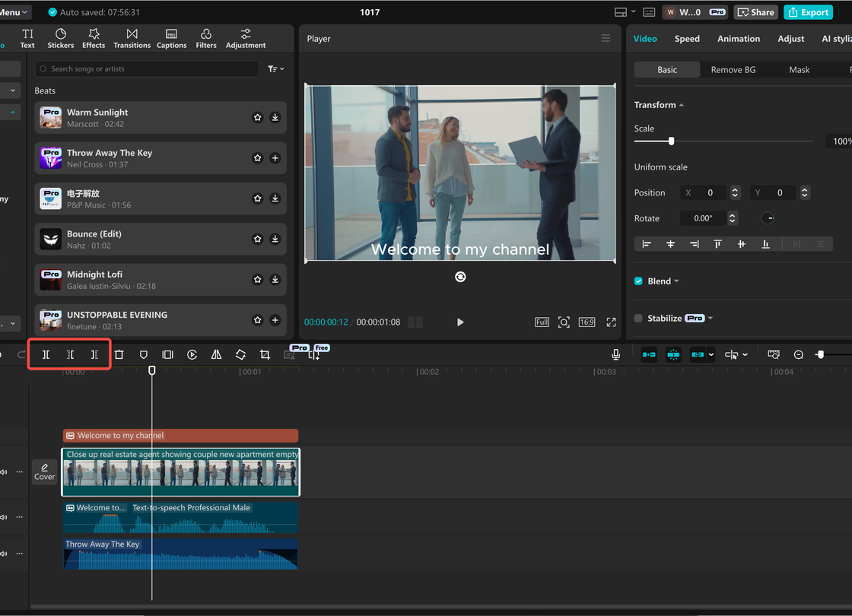
Task: Click the Scale slider handle
Action: [671, 141]
